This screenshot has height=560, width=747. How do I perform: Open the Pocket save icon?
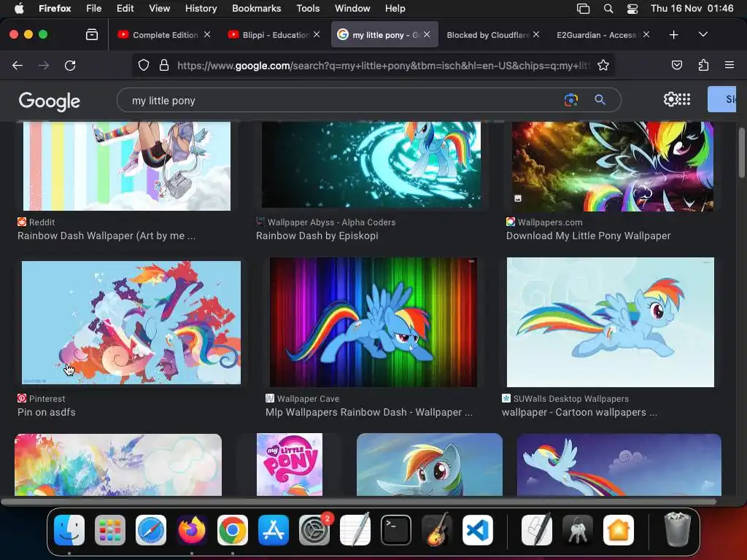click(676, 65)
